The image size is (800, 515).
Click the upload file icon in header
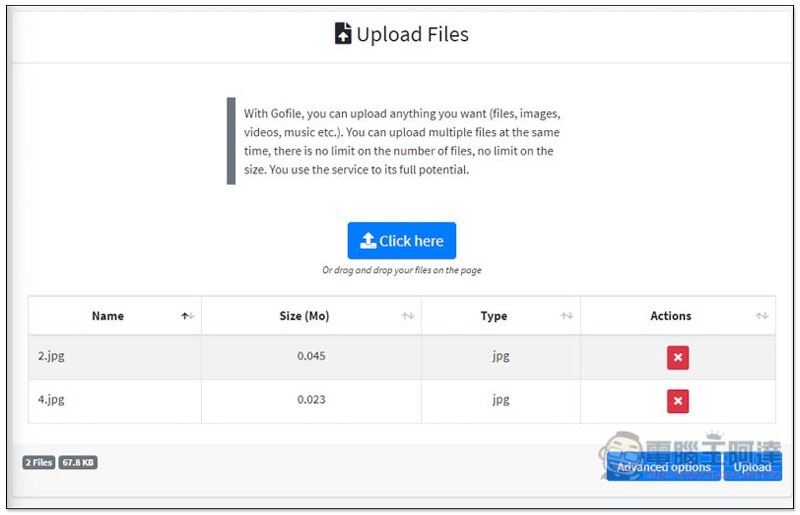(x=343, y=34)
